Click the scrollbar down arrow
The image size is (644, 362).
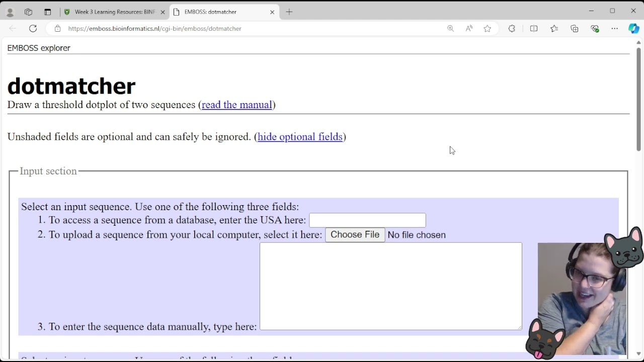[638, 354]
